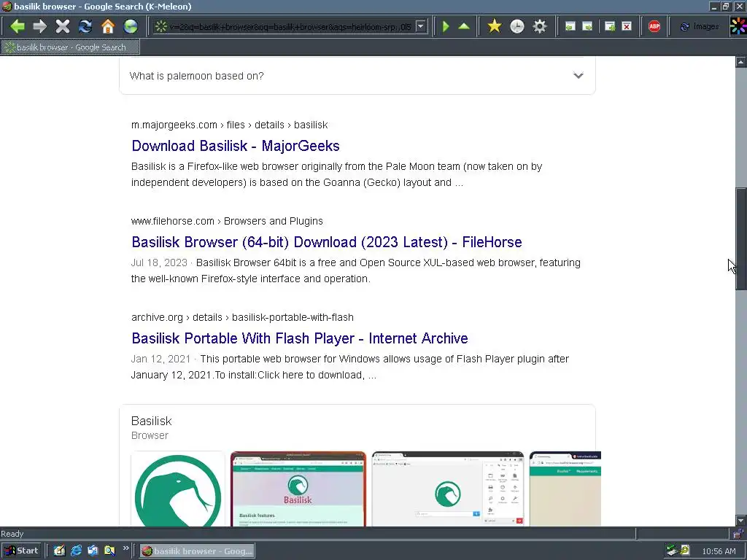Image resolution: width=747 pixels, height=560 pixels.
Task: Open the Basilisk features website thumbnail
Action: [x=298, y=489]
